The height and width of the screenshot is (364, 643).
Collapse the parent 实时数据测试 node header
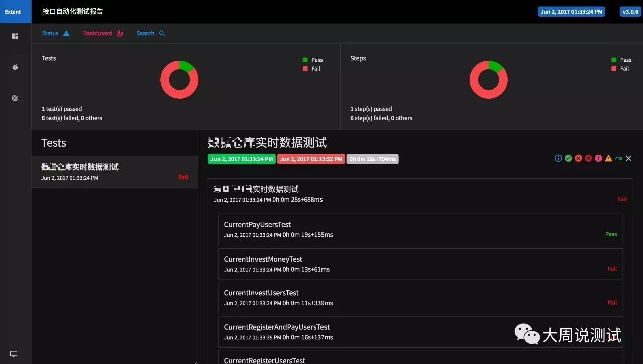click(x=420, y=194)
